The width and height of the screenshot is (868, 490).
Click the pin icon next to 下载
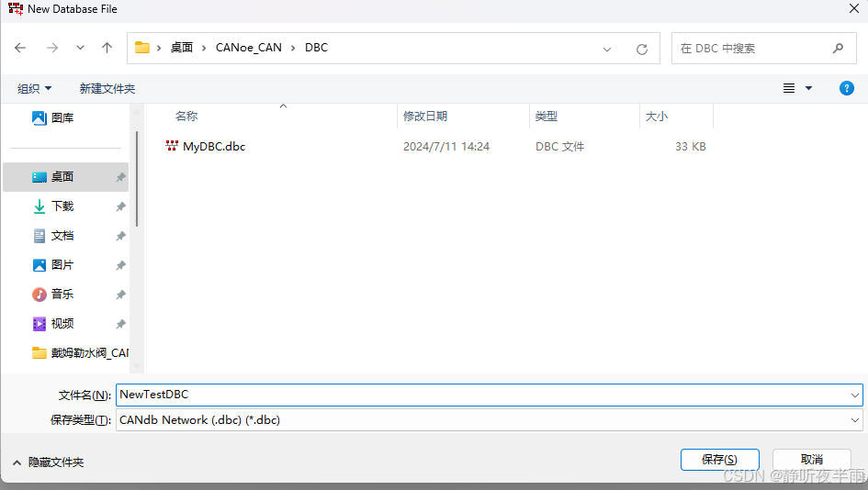(120, 206)
